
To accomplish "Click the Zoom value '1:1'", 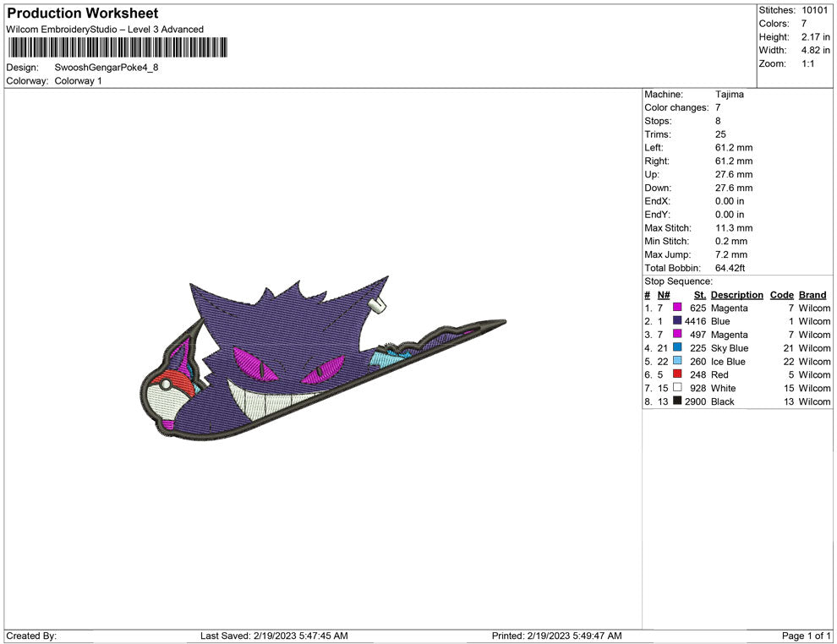I will (x=807, y=63).
